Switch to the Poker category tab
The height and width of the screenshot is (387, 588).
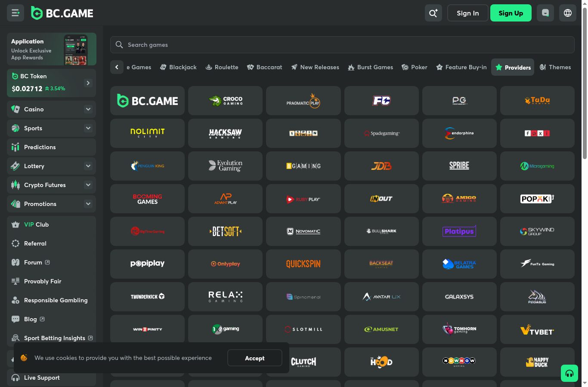415,67
